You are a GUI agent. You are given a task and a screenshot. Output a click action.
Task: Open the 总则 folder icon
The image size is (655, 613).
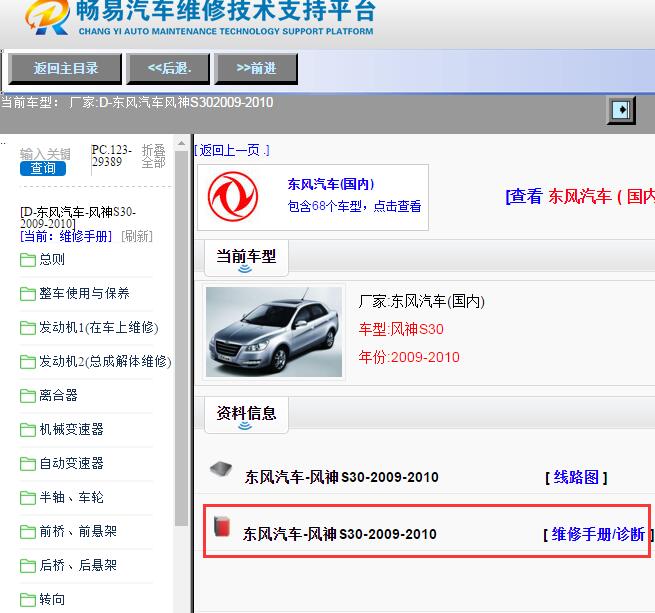coord(28,259)
